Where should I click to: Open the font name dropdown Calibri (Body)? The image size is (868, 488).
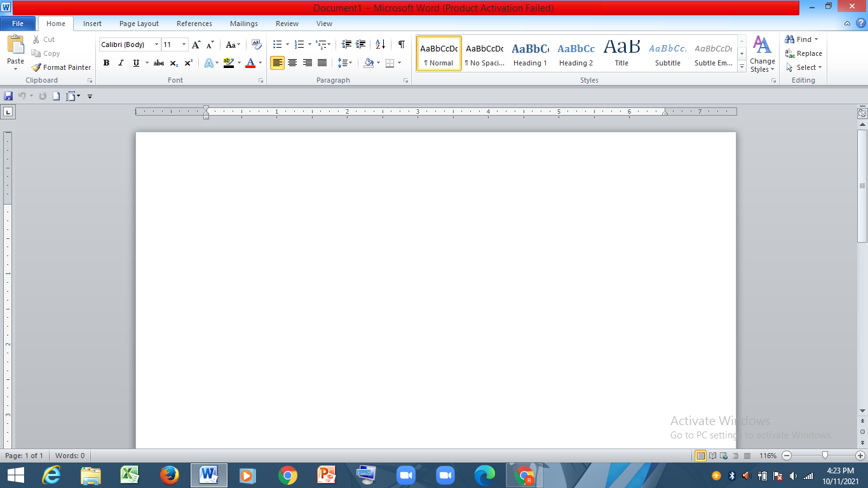pos(157,44)
